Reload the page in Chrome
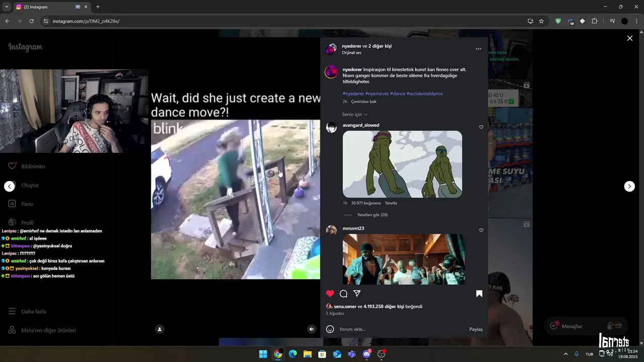This screenshot has height=362, width=644. pyautogui.click(x=31, y=21)
